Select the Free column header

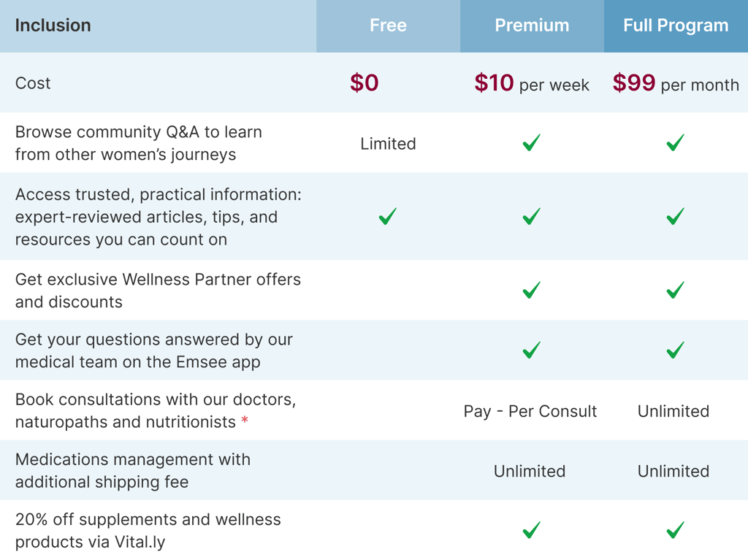pyautogui.click(x=388, y=26)
